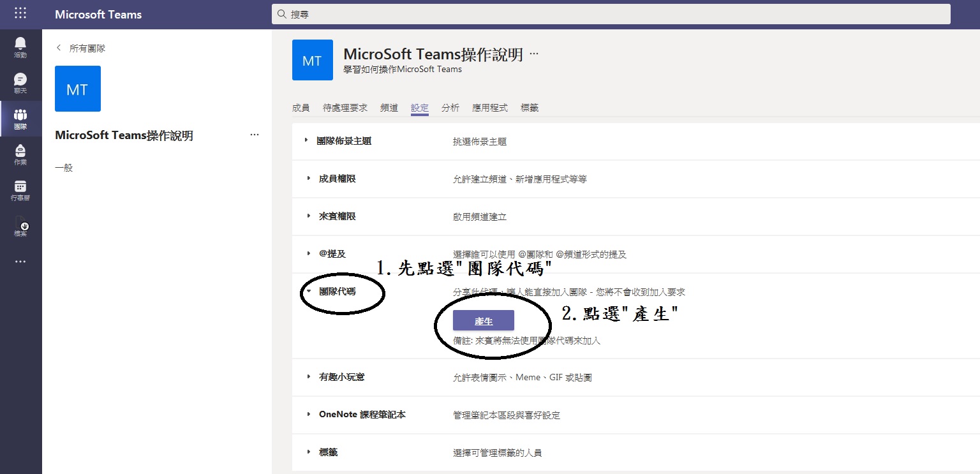Switch to the 分析 tab
The image size is (980, 474).
pyautogui.click(x=450, y=108)
